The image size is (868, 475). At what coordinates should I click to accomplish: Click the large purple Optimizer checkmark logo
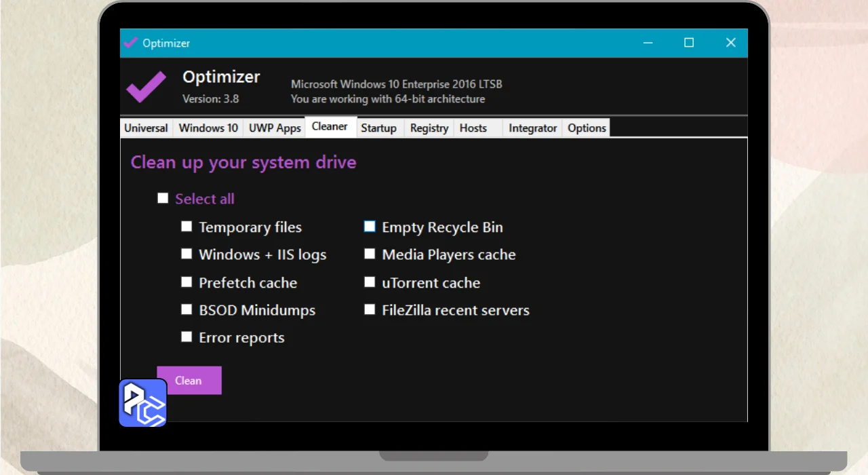tap(146, 87)
